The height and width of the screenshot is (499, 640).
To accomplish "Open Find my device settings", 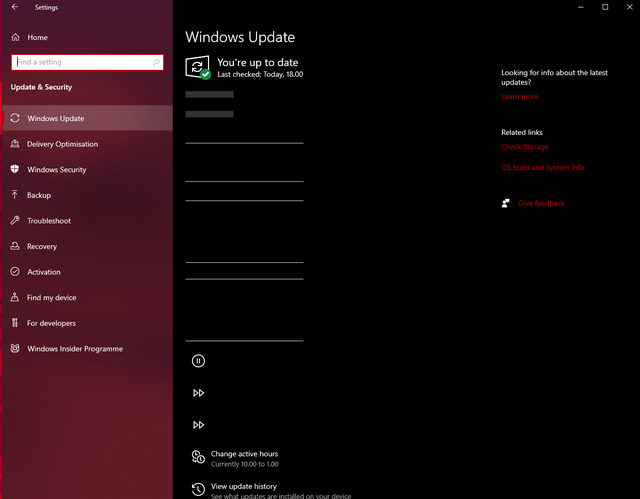I will click(87, 297).
